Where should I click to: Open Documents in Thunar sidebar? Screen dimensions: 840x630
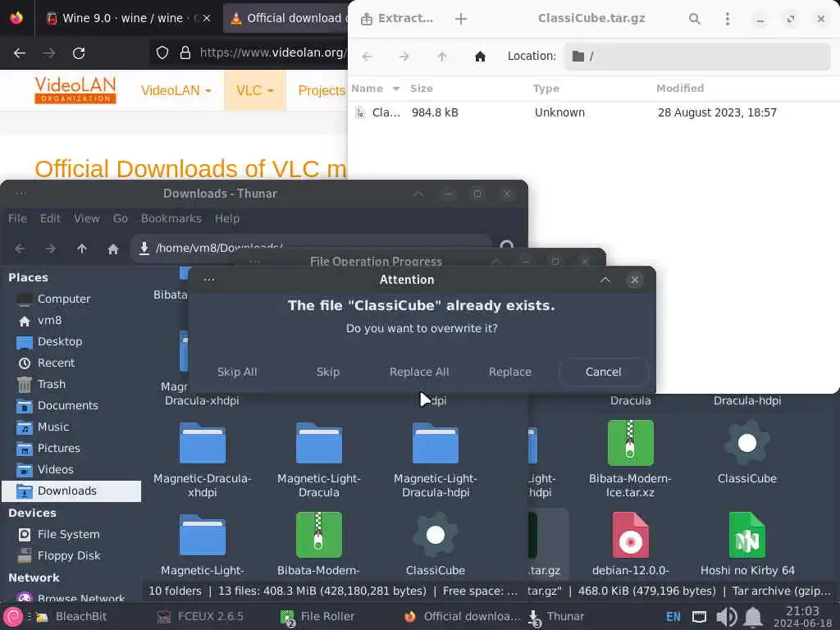pos(71,405)
